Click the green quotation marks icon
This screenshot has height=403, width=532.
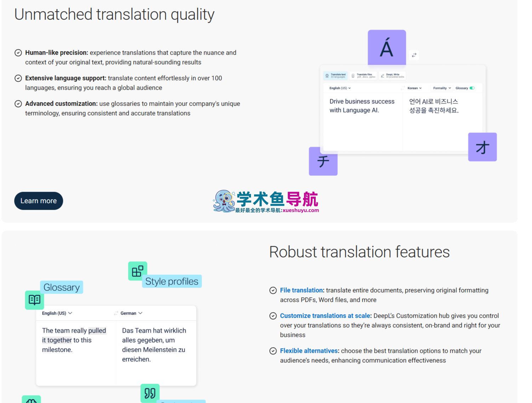coord(150,393)
